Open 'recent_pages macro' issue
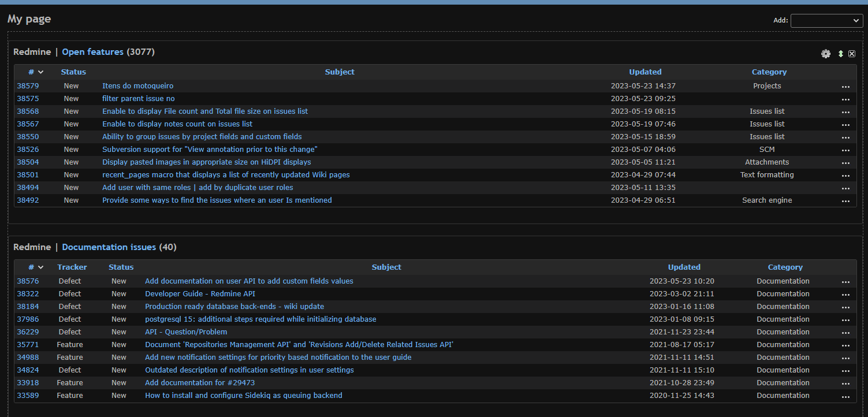This screenshot has height=417, width=868. point(226,175)
